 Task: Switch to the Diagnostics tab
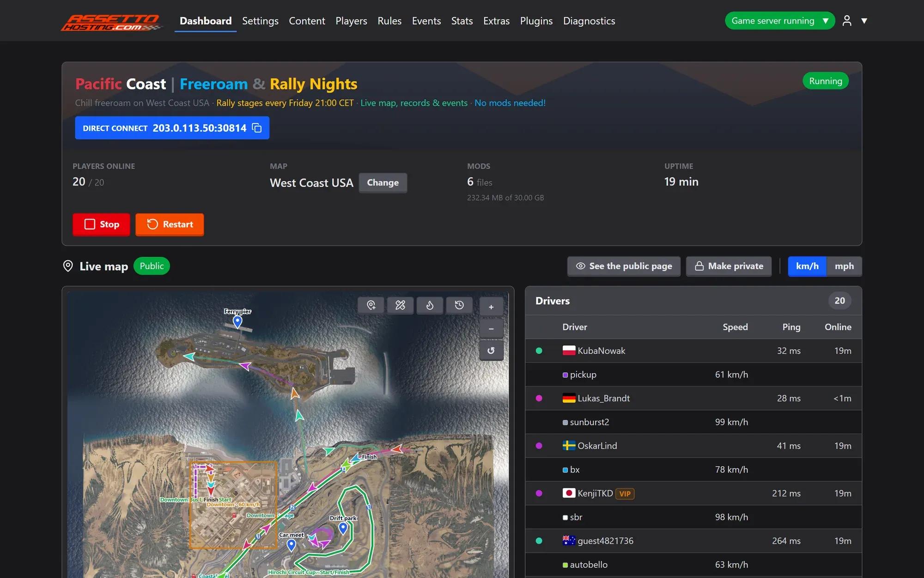589,21
